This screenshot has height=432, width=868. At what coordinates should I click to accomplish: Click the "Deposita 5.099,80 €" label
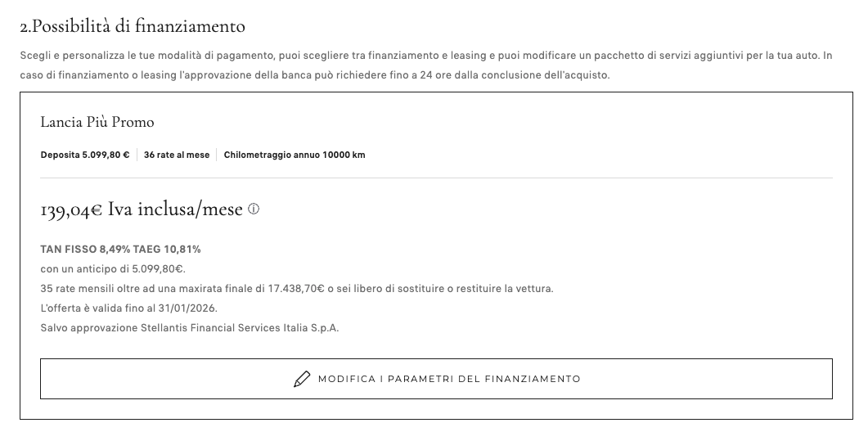85,155
